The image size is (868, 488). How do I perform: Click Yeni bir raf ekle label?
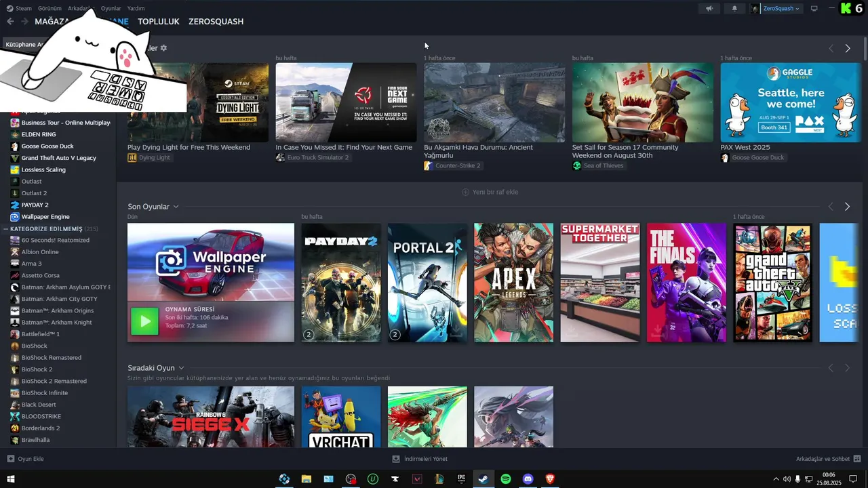click(x=495, y=192)
